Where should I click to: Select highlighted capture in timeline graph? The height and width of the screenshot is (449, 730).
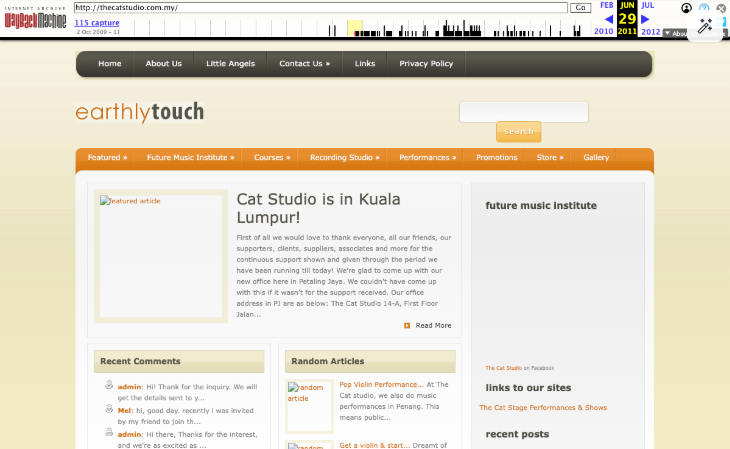point(355,28)
